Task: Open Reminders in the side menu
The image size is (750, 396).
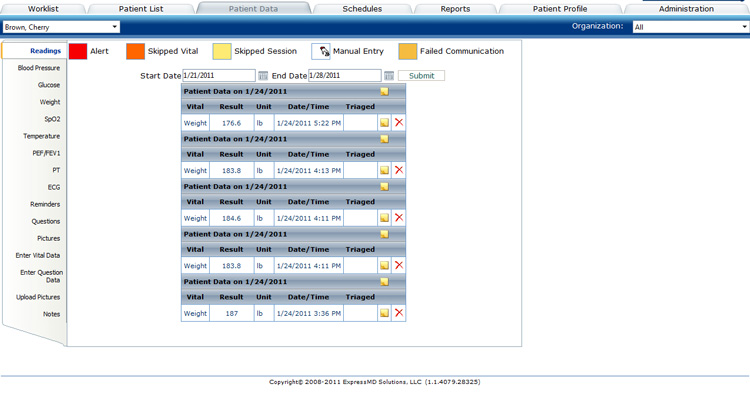Action: coord(45,204)
